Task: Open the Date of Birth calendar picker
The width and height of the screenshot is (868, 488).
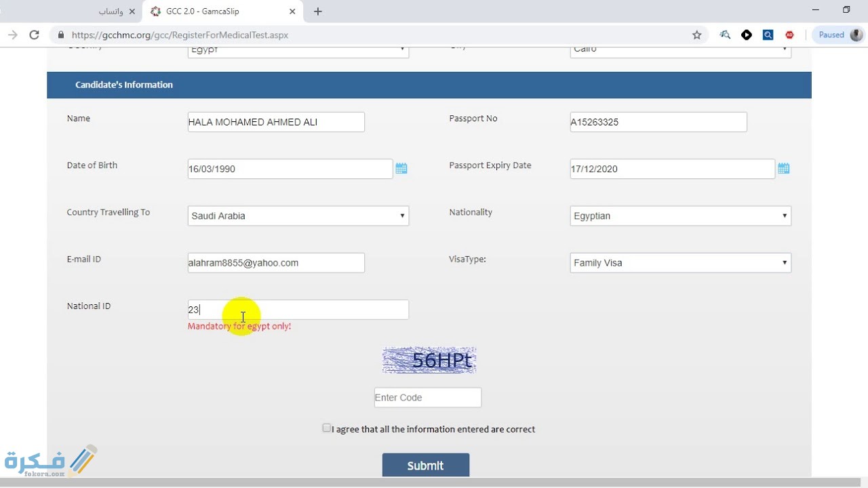Action: [x=401, y=169]
